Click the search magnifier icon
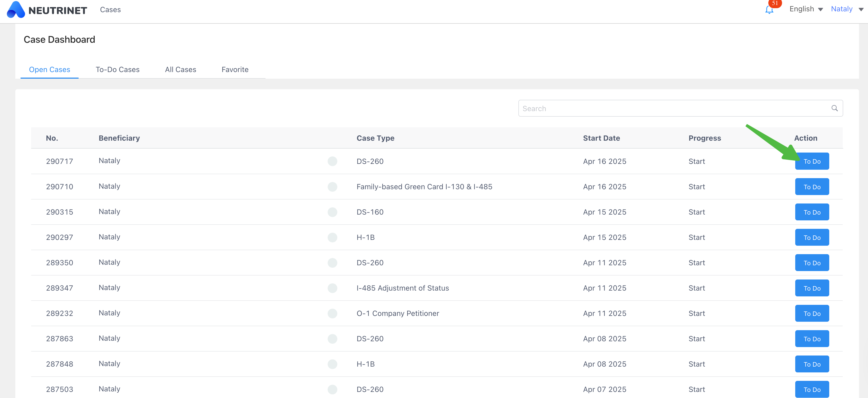The height and width of the screenshot is (398, 868). click(834, 108)
